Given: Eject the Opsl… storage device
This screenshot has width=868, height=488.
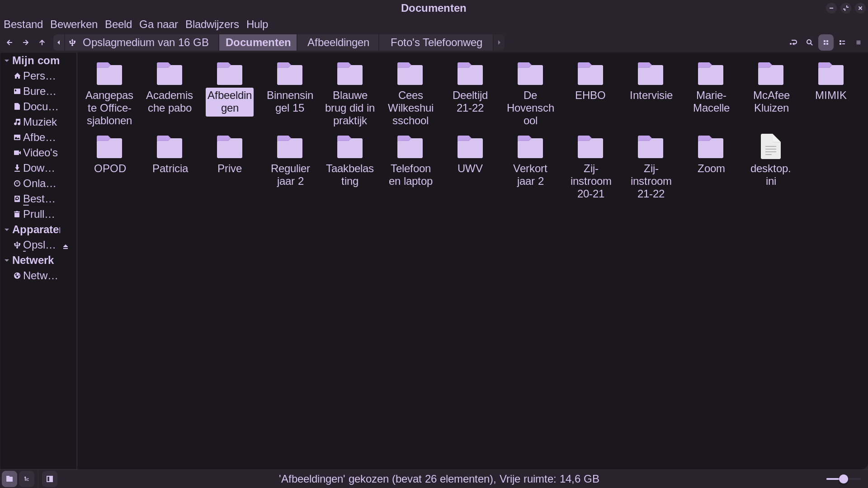Looking at the screenshot, I should click(x=66, y=247).
